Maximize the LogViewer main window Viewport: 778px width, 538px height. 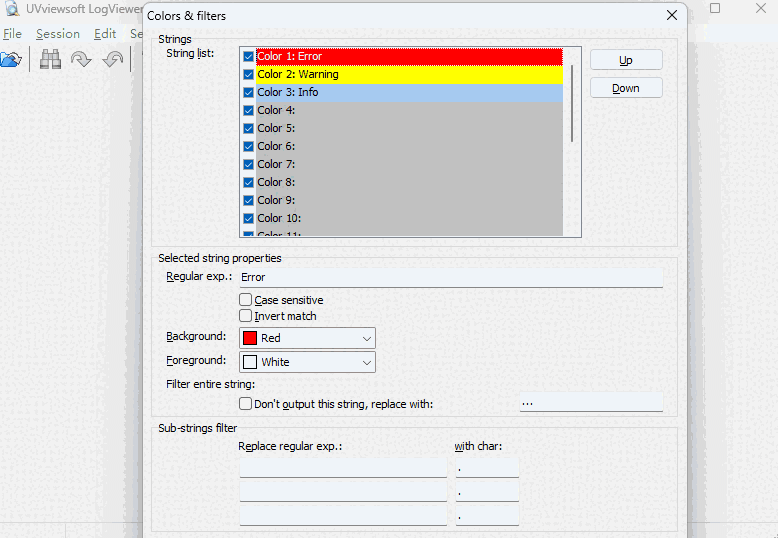point(715,8)
